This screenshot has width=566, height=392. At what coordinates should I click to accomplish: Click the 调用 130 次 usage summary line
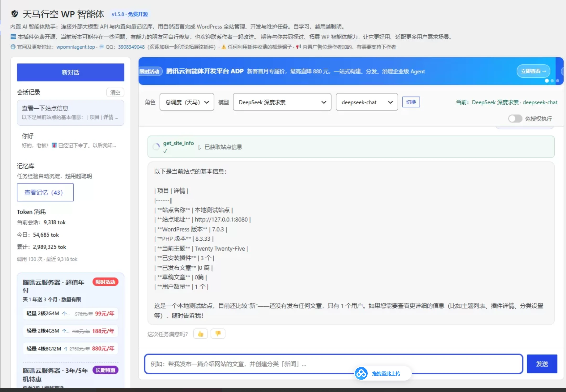coord(47,259)
